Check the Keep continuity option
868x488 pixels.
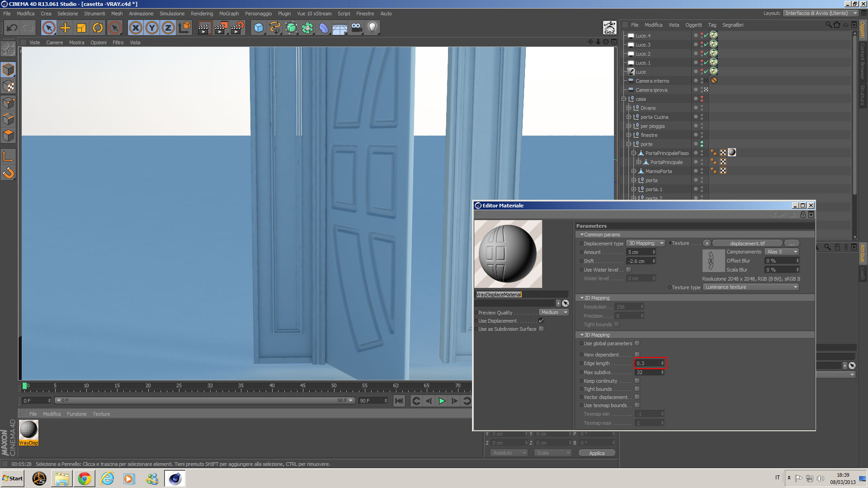(637, 381)
